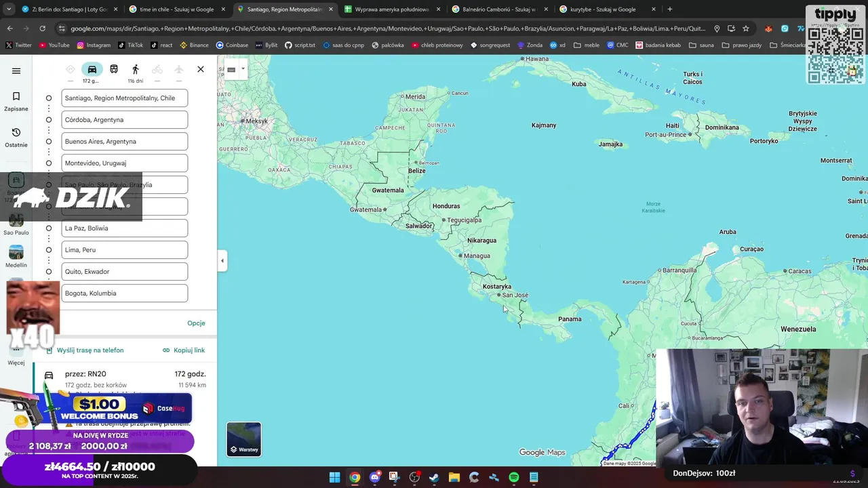
Task: Open a new browser tab
Action: 670,9
